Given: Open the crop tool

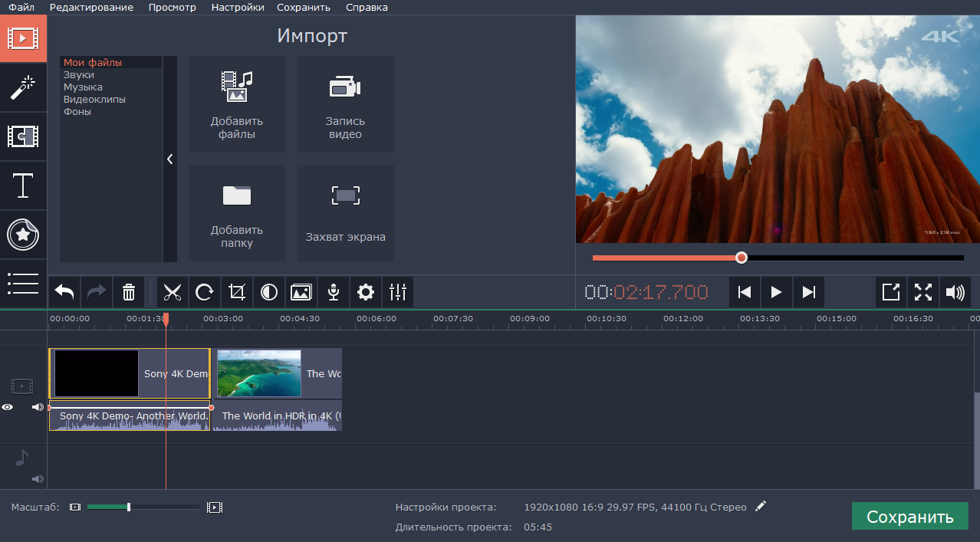Looking at the screenshot, I should (237, 292).
